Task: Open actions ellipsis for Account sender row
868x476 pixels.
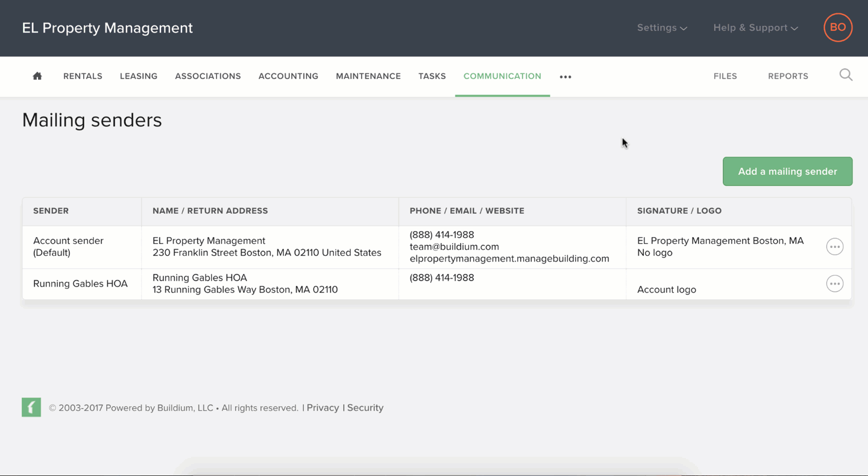Action: tap(835, 246)
